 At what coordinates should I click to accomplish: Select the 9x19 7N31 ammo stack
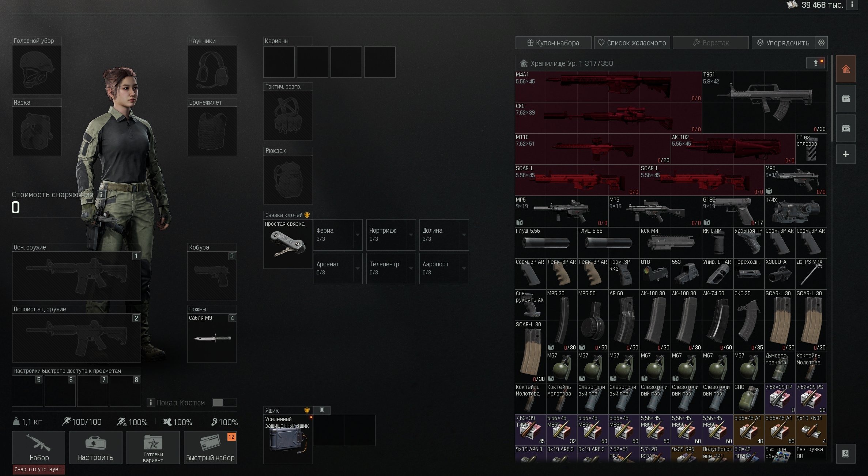tap(811, 430)
